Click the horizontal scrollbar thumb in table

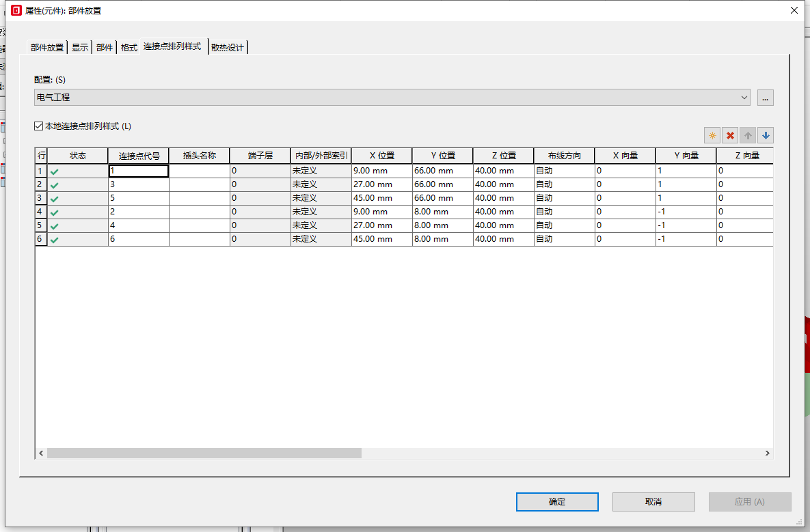coord(204,453)
